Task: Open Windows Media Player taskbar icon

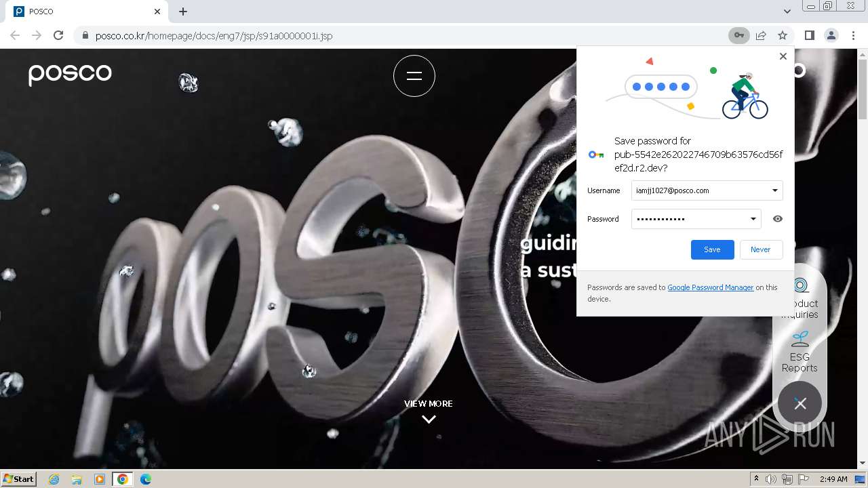Action: 100,479
